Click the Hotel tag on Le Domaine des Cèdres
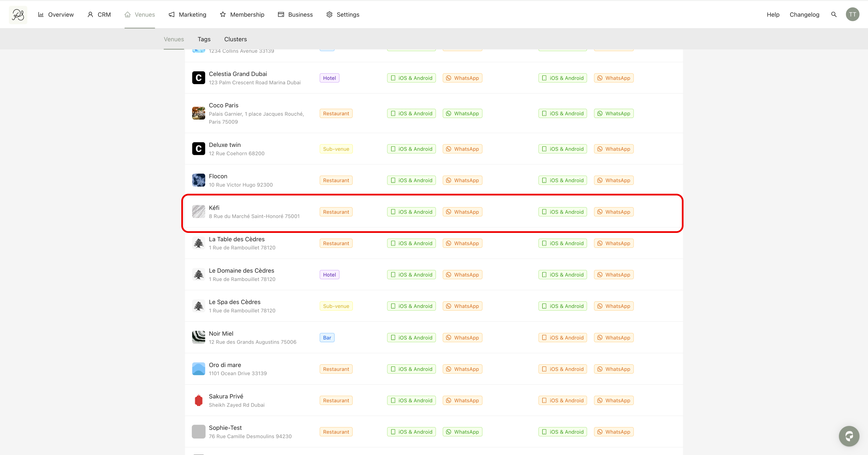The image size is (868, 455). pos(329,275)
